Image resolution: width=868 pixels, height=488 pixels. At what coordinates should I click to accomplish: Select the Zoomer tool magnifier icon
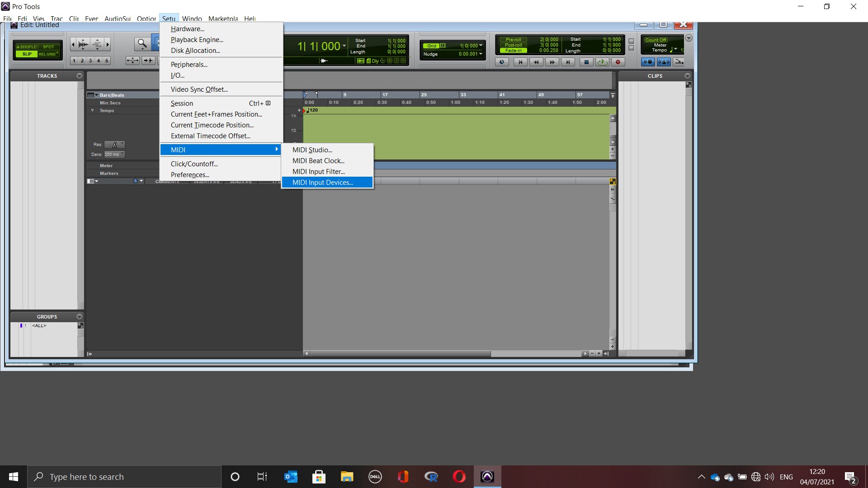(x=142, y=44)
